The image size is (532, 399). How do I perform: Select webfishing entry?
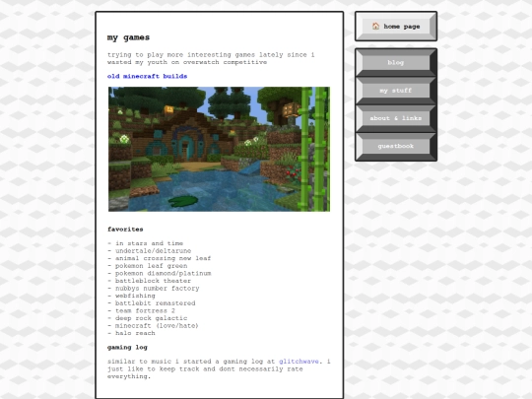(132, 296)
